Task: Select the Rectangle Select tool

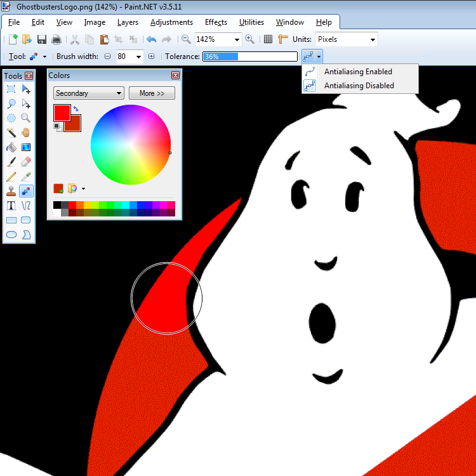Action: tap(11, 89)
